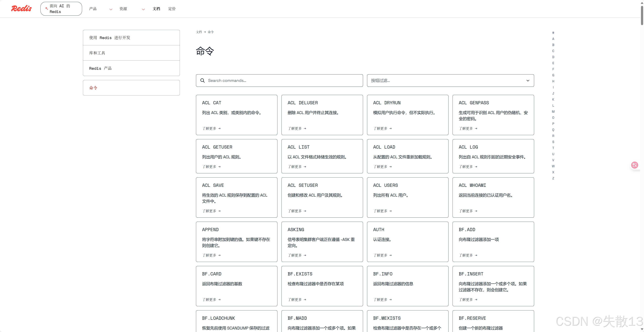Image resolution: width=644 pixels, height=332 pixels.
Task: Click the search magnifier icon
Action: coord(203,80)
